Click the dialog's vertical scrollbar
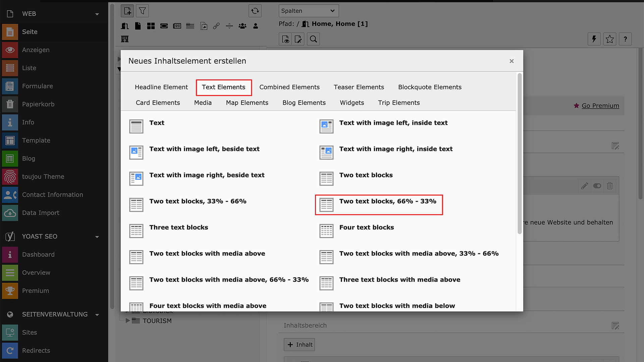 (520, 154)
